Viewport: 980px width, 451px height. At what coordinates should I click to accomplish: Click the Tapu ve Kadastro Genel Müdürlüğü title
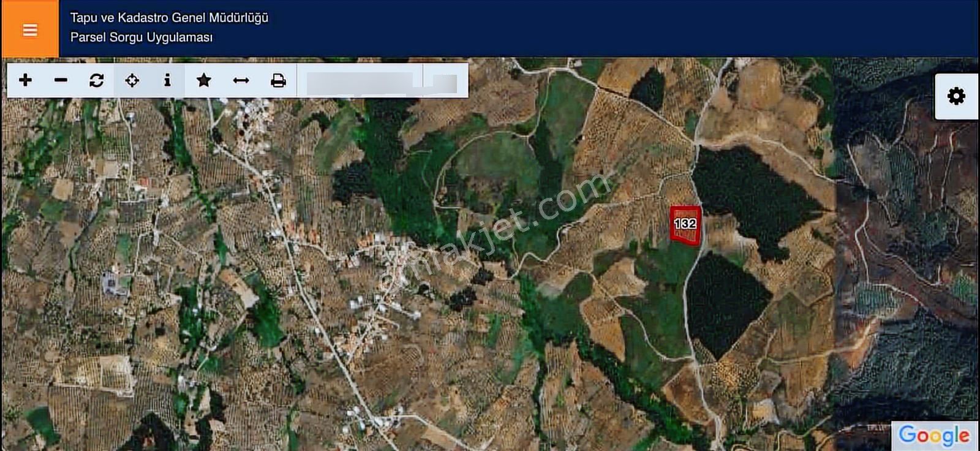(x=169, y=18)
